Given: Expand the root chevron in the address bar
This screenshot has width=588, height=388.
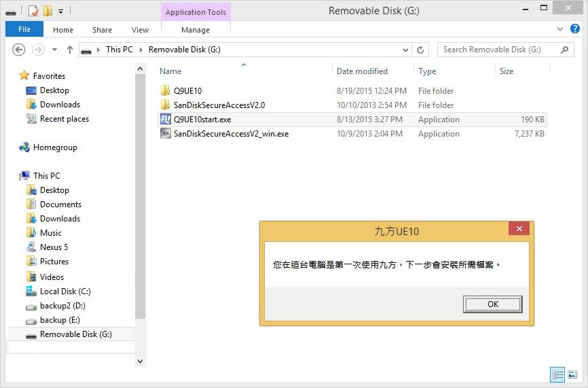Looking at the screenshot, I should click(98, 50).
